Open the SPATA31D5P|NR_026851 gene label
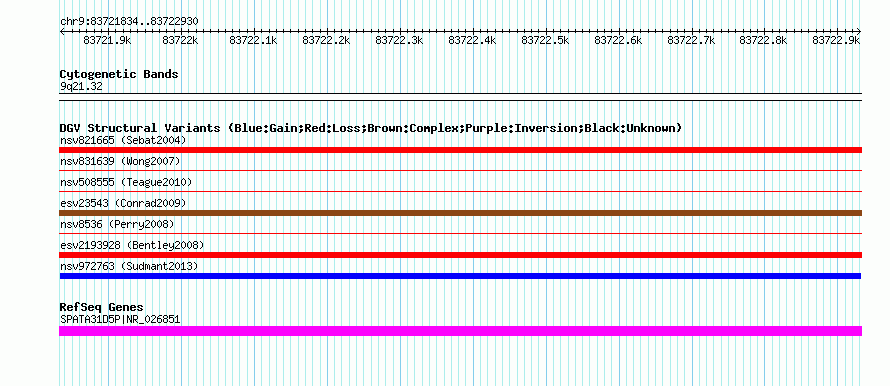 point(120,319)
